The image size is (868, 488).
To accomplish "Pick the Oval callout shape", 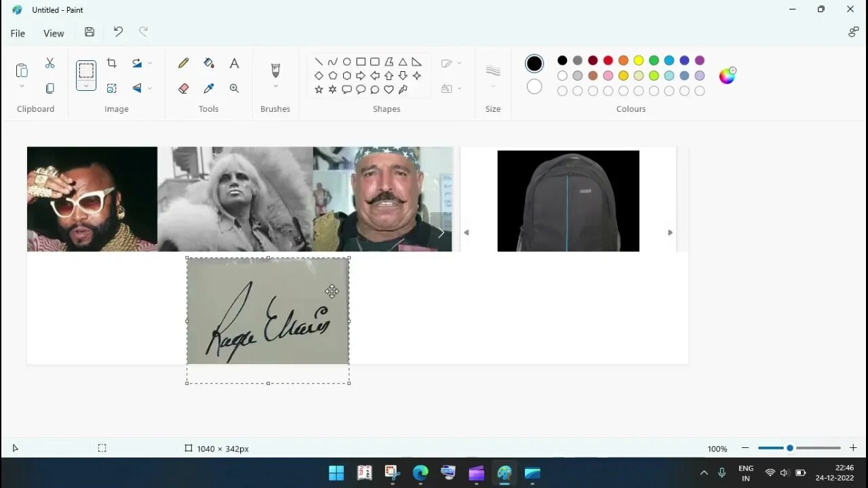I will click(361, 89).
